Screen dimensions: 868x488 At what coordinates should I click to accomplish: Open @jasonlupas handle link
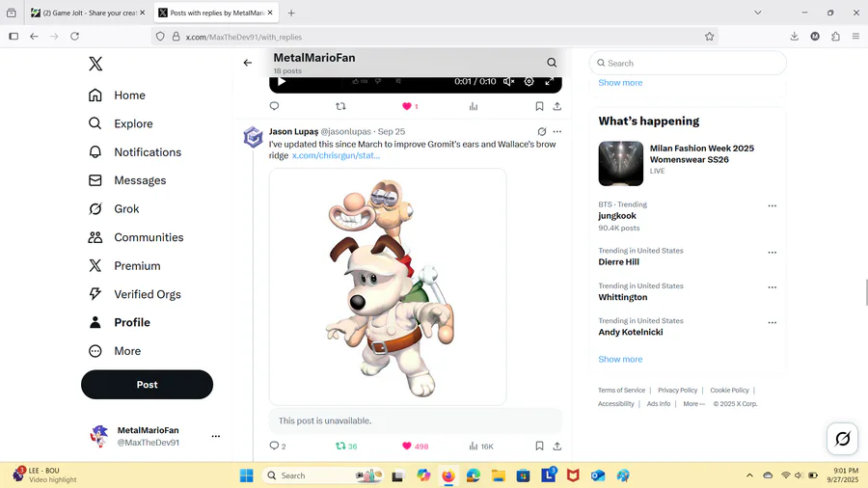point(346,132)
